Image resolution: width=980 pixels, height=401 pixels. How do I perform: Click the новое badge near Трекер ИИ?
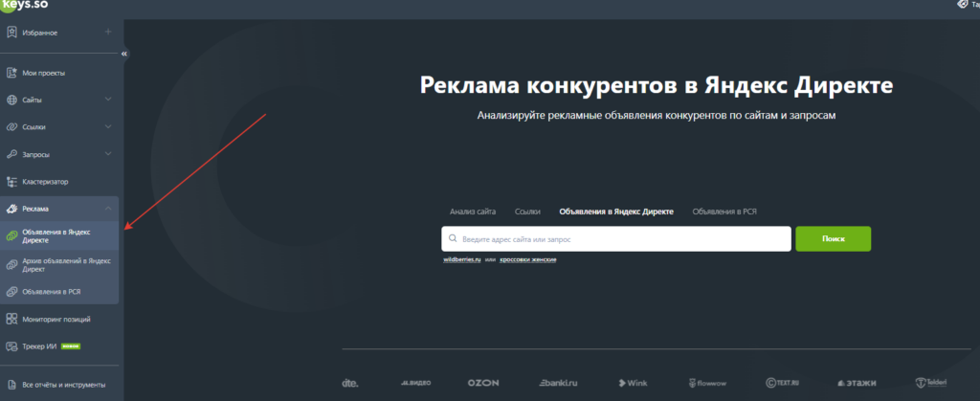coord(71,346)
